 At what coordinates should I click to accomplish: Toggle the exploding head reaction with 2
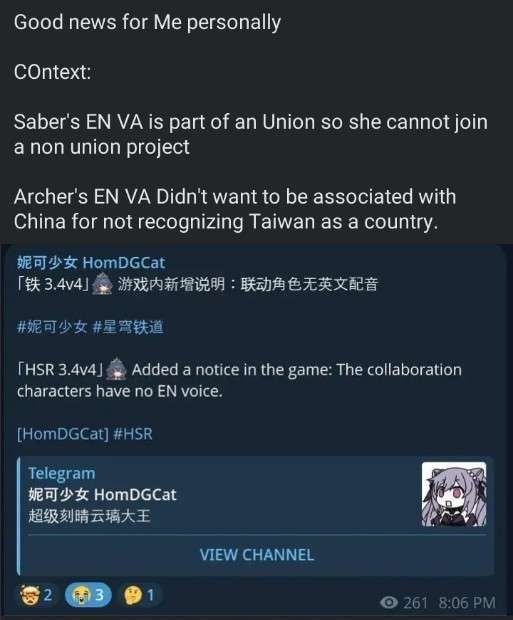pos(36,595)
